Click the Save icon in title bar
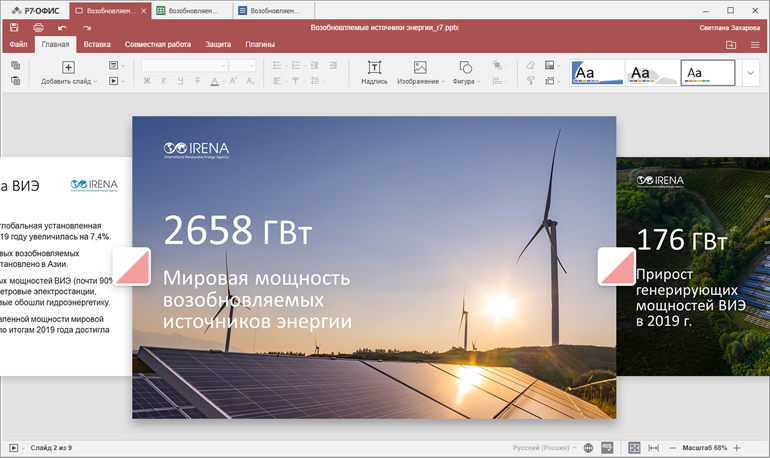The image size is (770, 458). pyautogui.click(x=15, y=28)
